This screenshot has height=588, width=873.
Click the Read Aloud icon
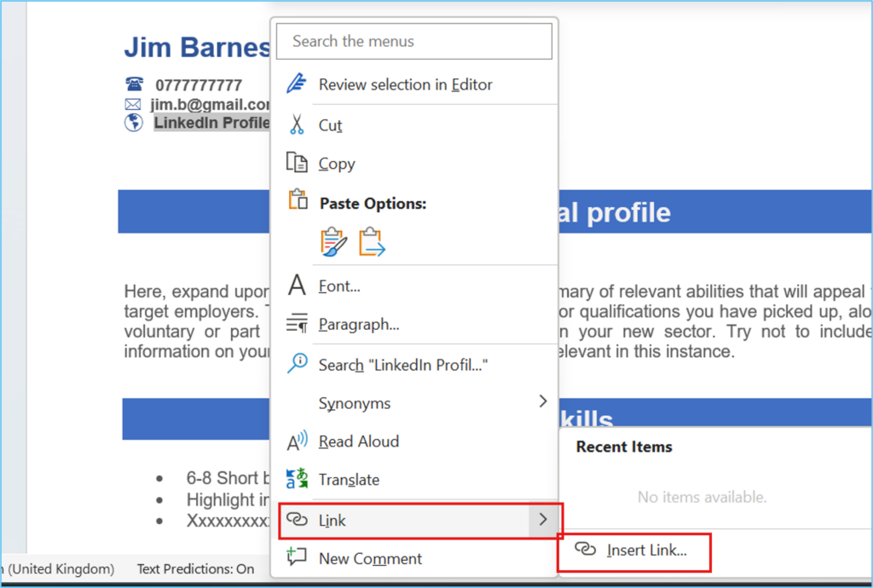coord(298,441)
